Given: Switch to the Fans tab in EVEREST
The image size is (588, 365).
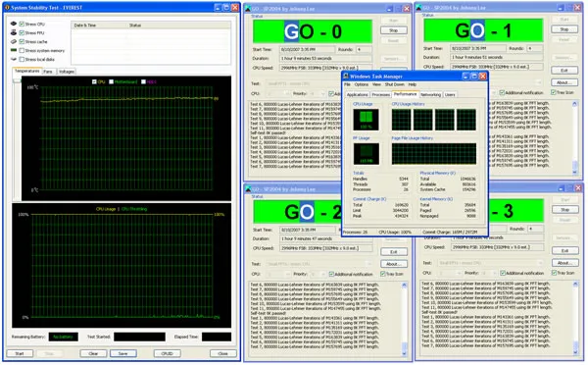Looking at the screenshot, I should pos(48,72).
